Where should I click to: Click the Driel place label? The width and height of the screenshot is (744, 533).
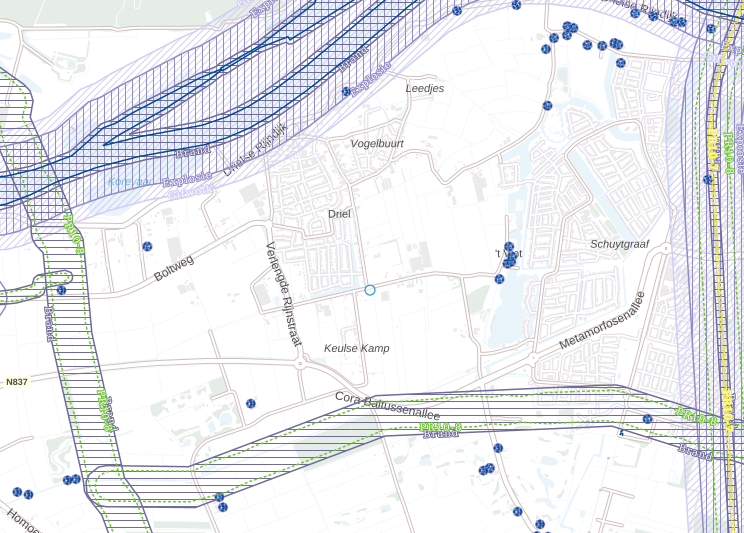[339, 214]
